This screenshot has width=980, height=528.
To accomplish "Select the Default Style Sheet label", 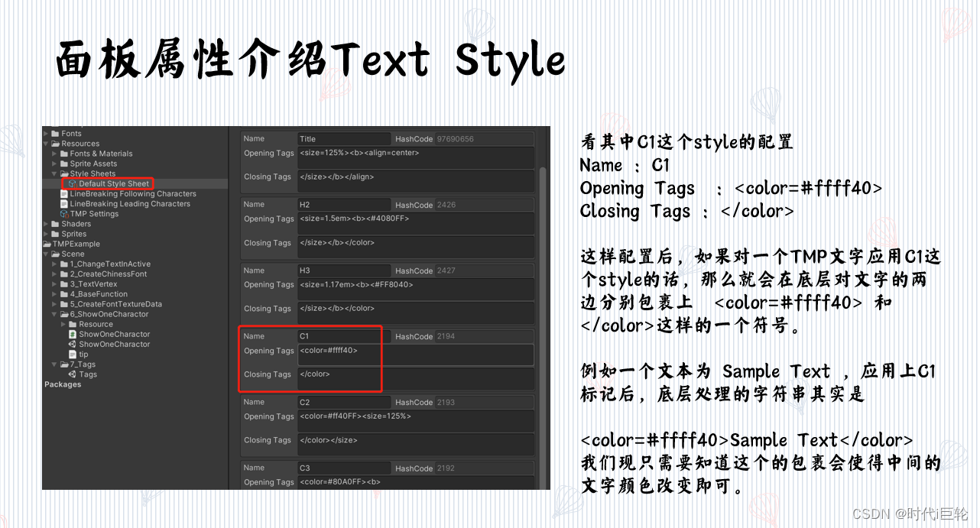I will [x=114, y=183].
